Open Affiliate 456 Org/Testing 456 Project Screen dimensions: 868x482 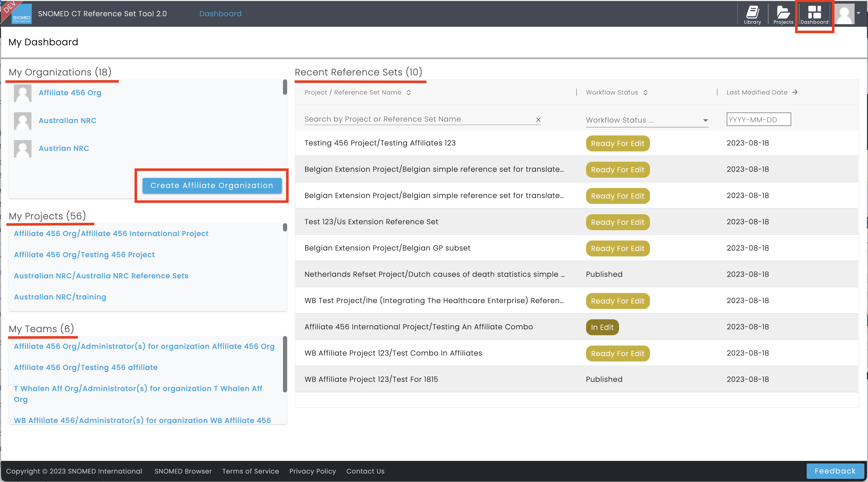coord(84,255)
